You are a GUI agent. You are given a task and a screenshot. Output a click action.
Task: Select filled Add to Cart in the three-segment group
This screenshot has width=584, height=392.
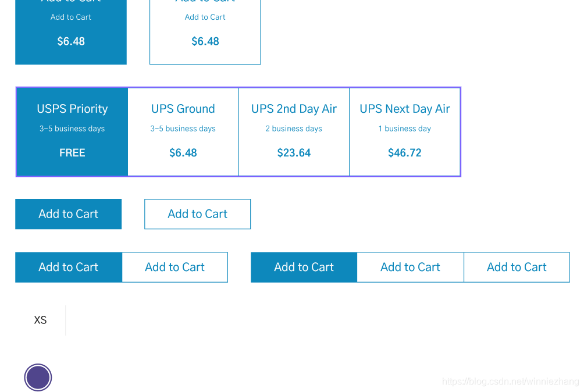click(x=304, y=268)
